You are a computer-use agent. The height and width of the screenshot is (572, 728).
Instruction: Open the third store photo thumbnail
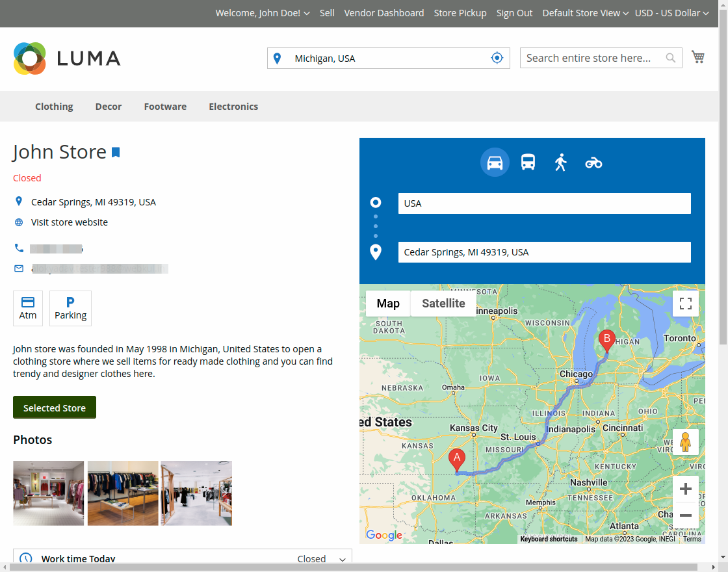click(x=196, y=493)
